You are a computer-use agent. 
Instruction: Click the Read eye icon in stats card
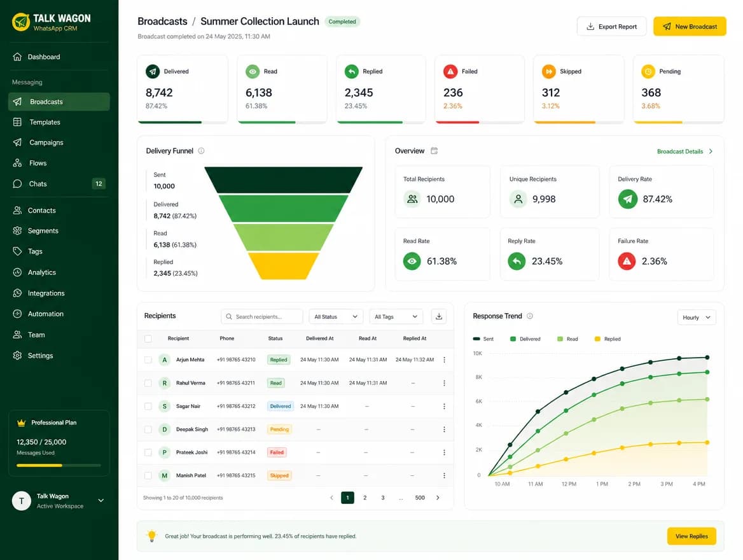(x=253, y=71)
